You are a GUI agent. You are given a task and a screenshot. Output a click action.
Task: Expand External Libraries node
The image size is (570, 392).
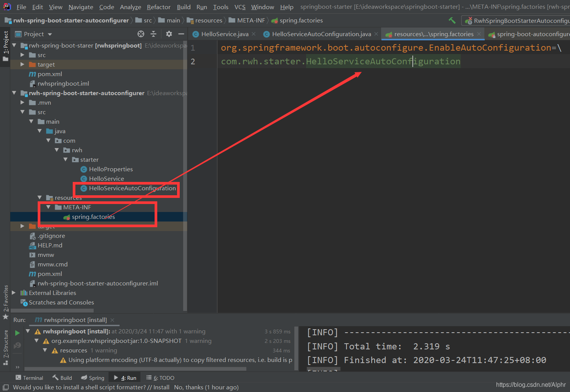14,293
